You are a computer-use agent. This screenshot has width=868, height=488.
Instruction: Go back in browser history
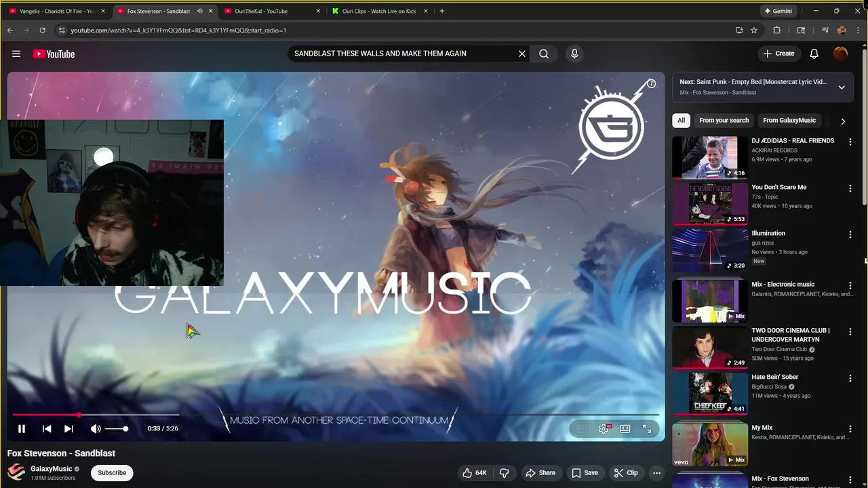(9, 30)
